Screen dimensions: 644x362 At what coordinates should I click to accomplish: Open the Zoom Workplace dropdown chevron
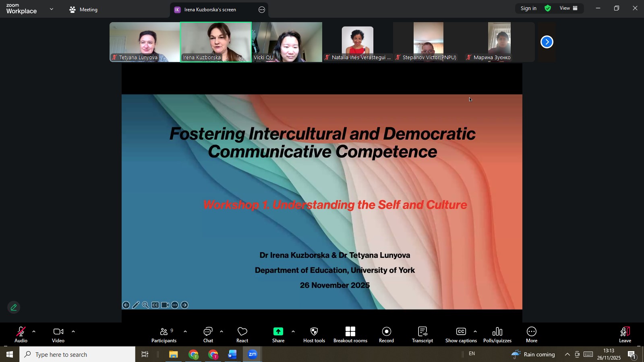[x=52, y=9]
